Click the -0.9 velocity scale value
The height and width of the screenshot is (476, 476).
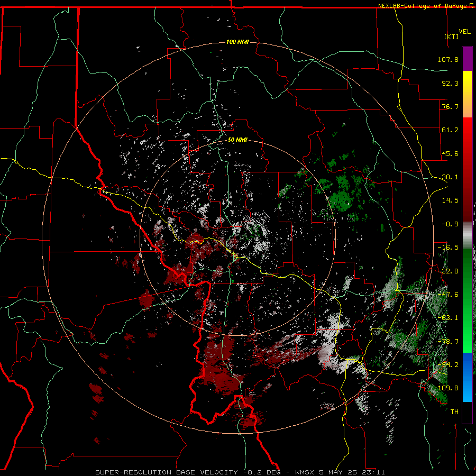click(x=450, y=224)
